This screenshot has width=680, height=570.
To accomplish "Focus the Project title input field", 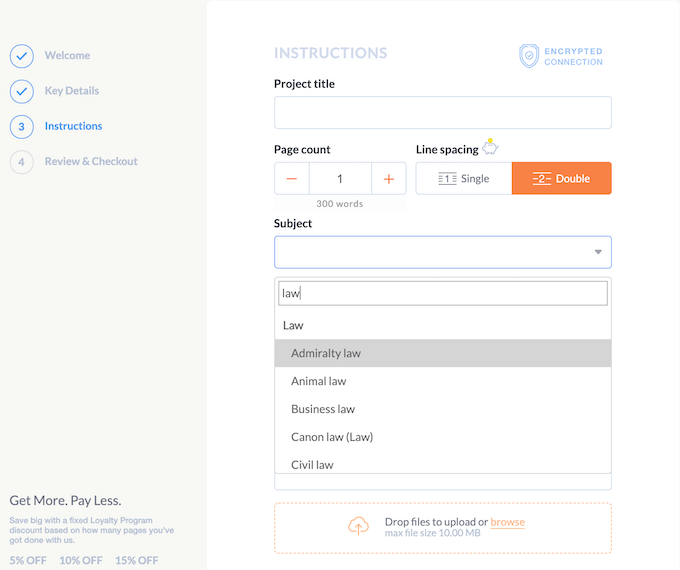I will click(x=442, y=113).
